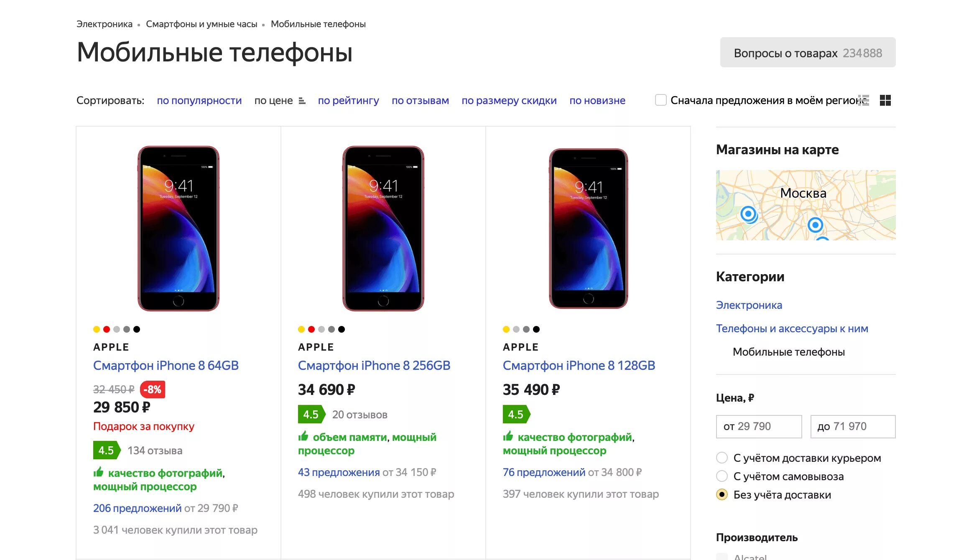Switch to grid view icon
This screenshot has height=560, width=974.
pos(885,100)
